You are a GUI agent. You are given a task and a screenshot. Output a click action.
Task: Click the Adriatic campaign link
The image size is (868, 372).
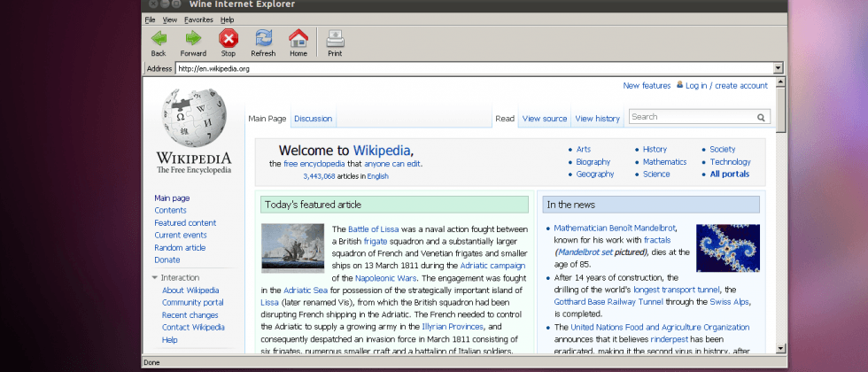click(x=492, y=266)
